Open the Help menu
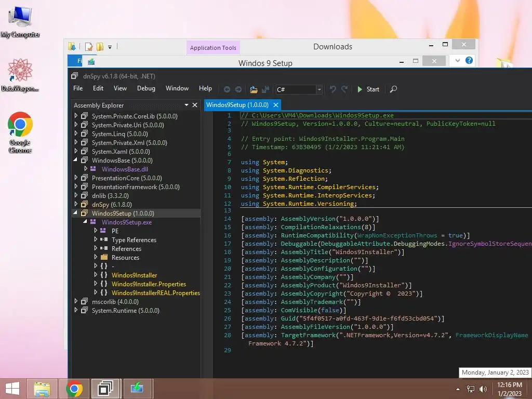Screen dimensions: 532x399 coord(205,88)
